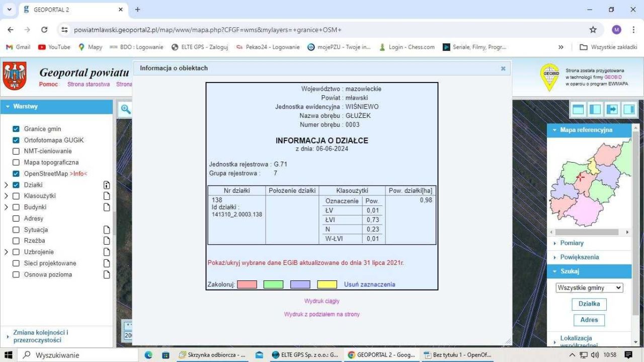Enable Adresy layer checkbox
The height and width of the screenshot is (362, 644).
pos(16,219)
